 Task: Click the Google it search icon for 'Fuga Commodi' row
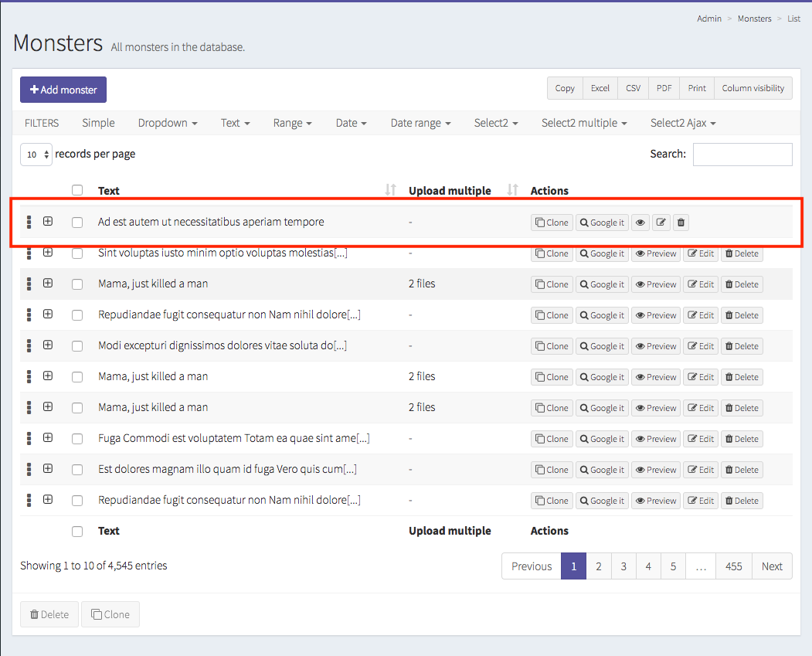pyautogui.click(x=602, y=438)
